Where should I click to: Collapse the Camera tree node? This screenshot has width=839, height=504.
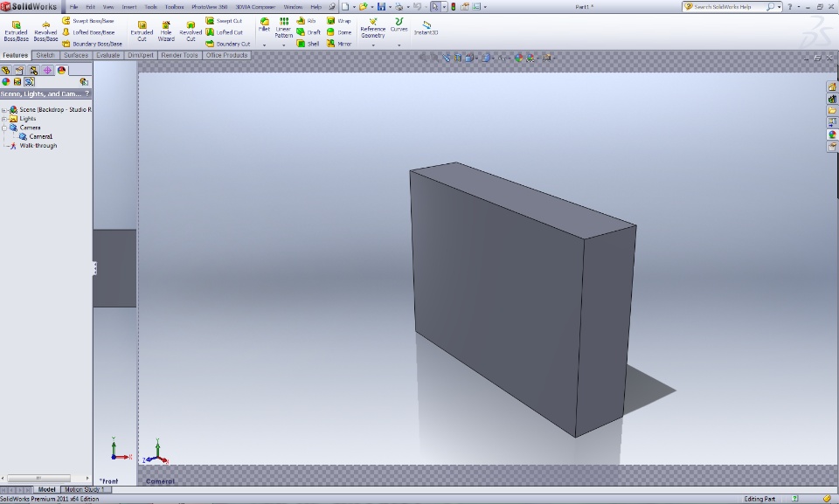[x=4, y=128]
